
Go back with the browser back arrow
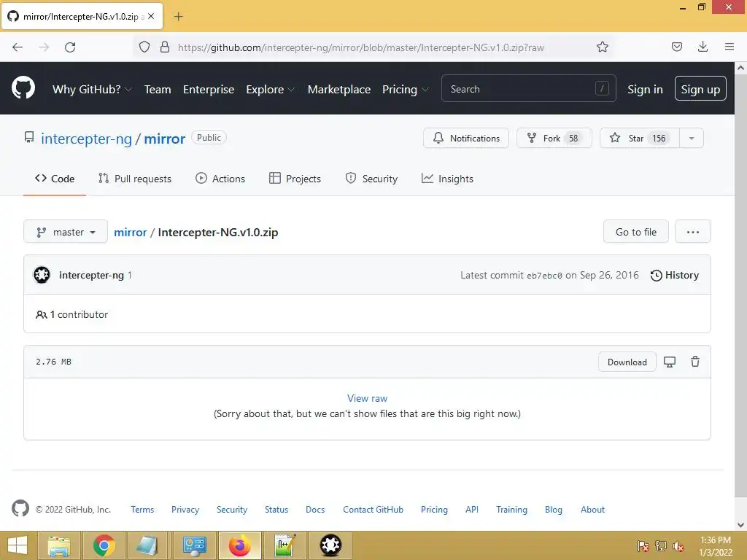(18, 47)
